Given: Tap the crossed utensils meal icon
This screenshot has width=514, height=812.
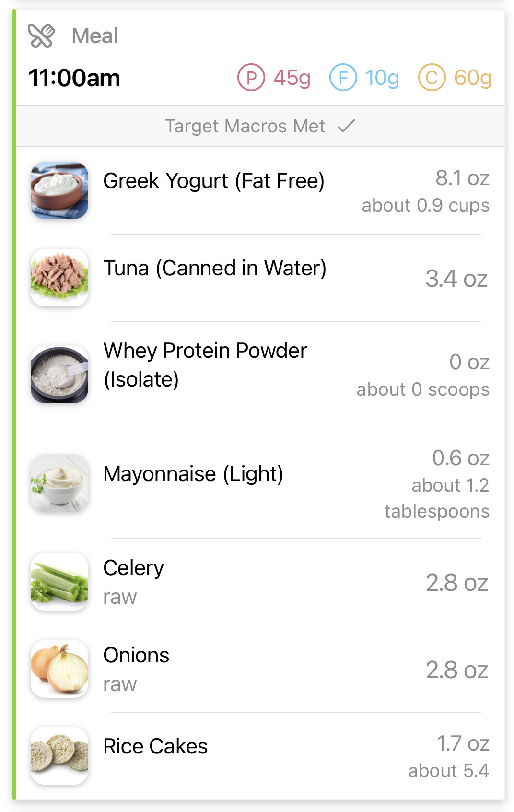Looking at the screenshot, I should pos(41,36).
